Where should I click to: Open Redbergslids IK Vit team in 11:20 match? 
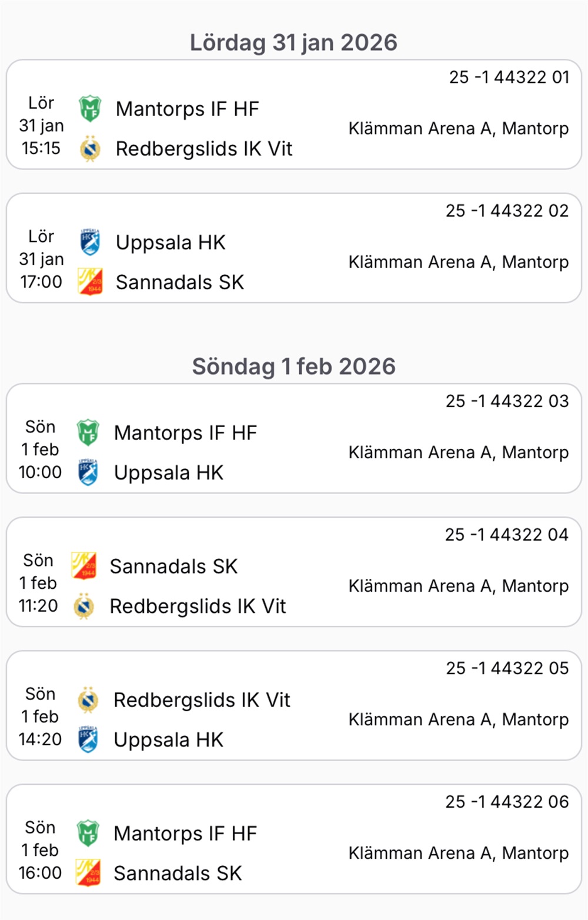(198, 606)
